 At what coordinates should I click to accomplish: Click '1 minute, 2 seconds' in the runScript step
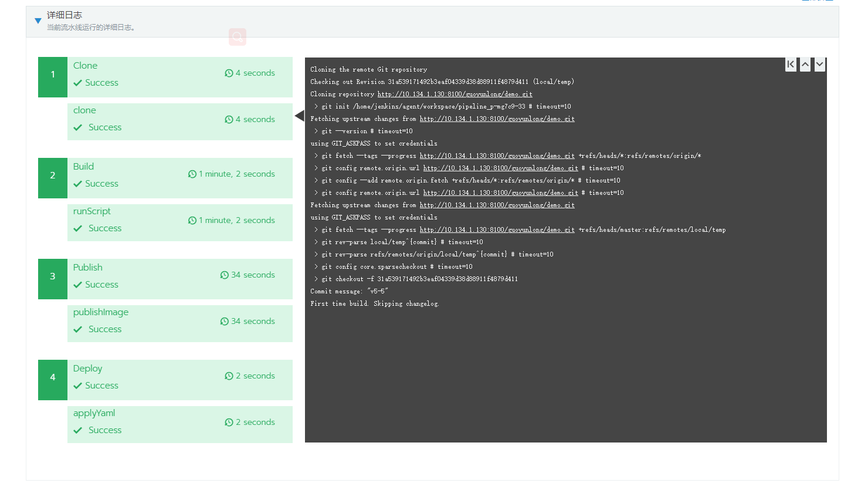coord(237,221)
